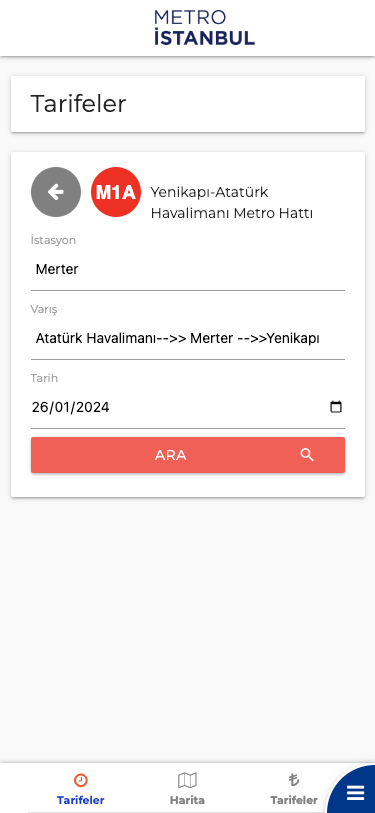Tap the orange clock icon at the bottom
Image resolution: width=375 pixels, height=813 pixels.
click(80, 780)
